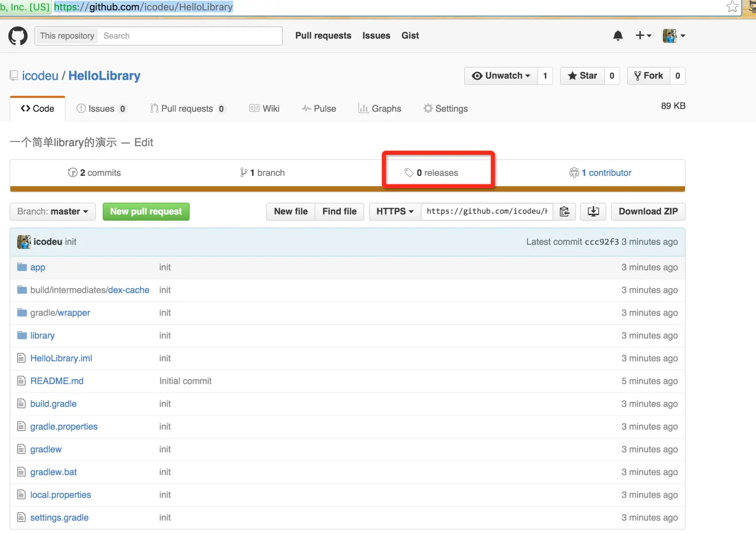Open the Branch: master dropdown
This screenshot has height=533, width=756.
[52, 212]
